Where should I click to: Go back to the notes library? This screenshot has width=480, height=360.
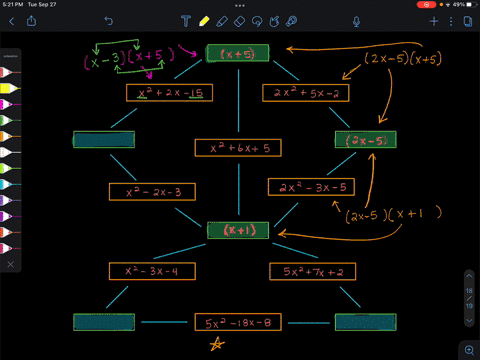click(x=12, y=22)
